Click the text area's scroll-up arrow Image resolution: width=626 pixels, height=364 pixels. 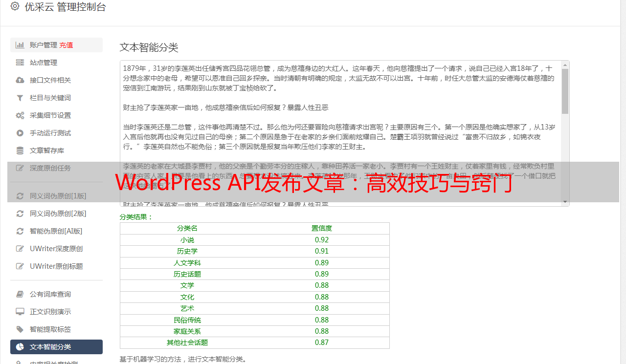click(565, 65)
